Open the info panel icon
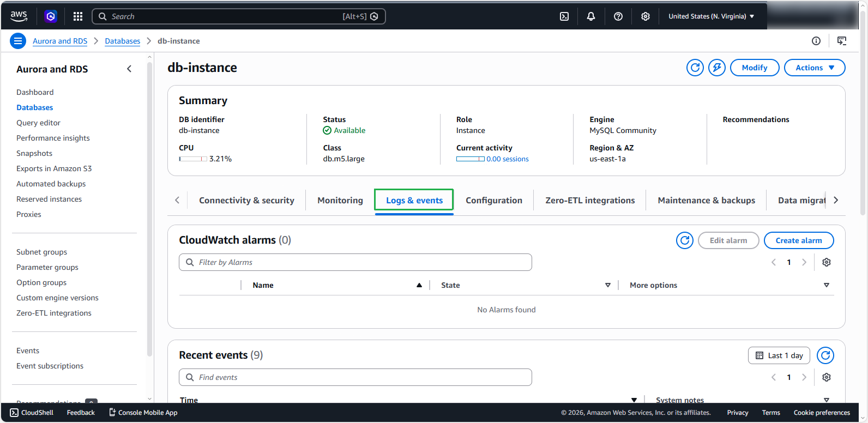This screenshot has height=423, width=868. coord(816,41)
